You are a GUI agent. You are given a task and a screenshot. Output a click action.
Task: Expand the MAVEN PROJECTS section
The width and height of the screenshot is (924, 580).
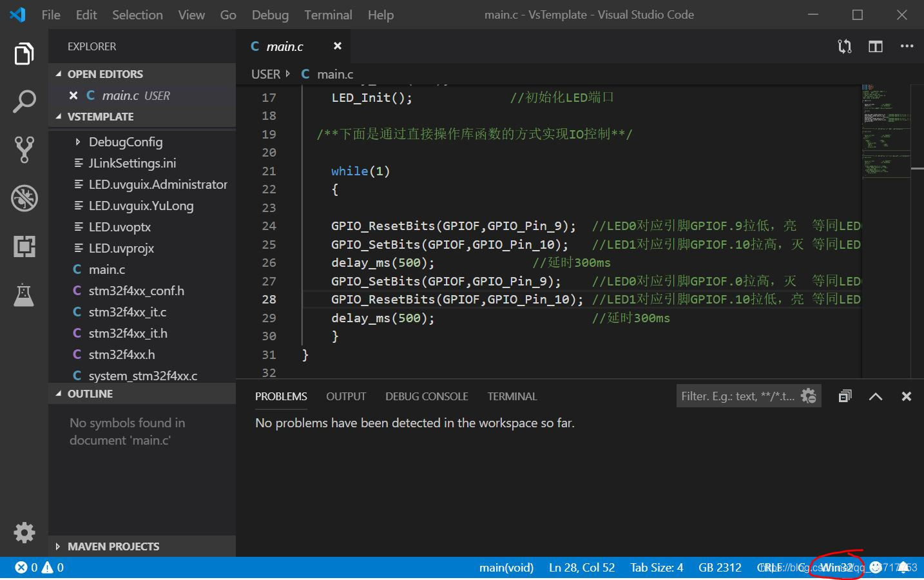click(142, 546)
